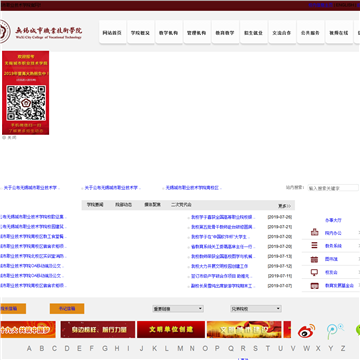
Task: Click the ENGLISH link in top bar
Action: [345, 5]
